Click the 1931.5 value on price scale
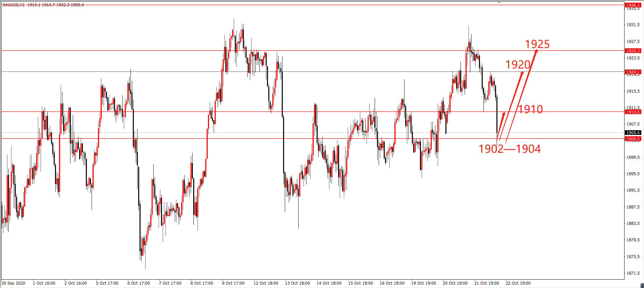 (633, 25)
